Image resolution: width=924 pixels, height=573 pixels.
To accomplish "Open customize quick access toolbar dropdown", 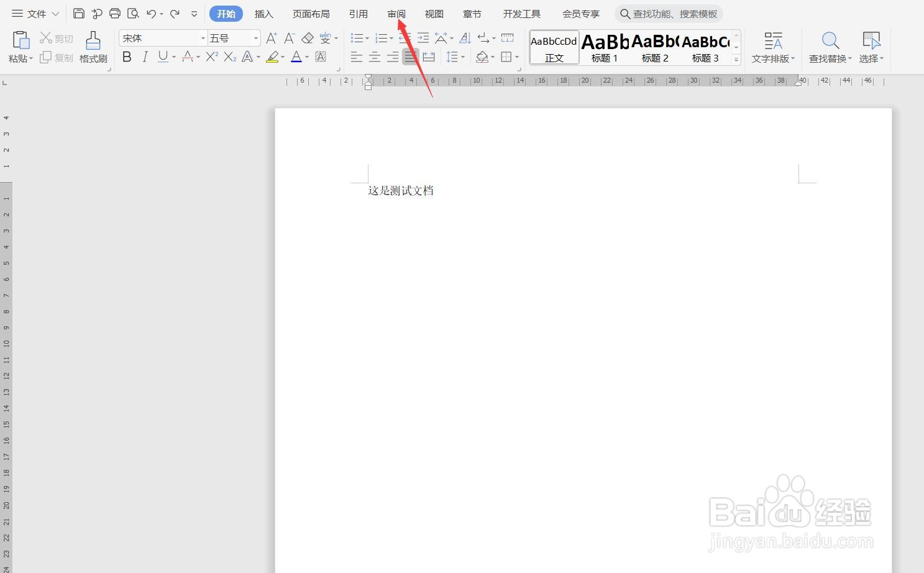I will 194,14.
